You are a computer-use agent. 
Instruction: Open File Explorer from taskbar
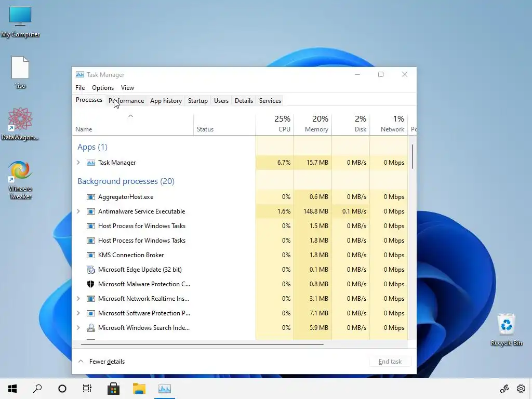(x=139, y=389)
